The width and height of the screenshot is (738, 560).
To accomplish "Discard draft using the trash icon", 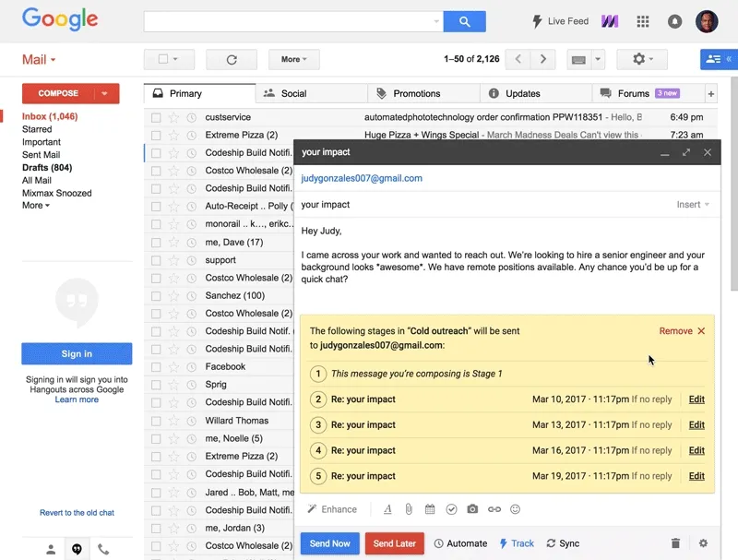I will tap(675, 543).
